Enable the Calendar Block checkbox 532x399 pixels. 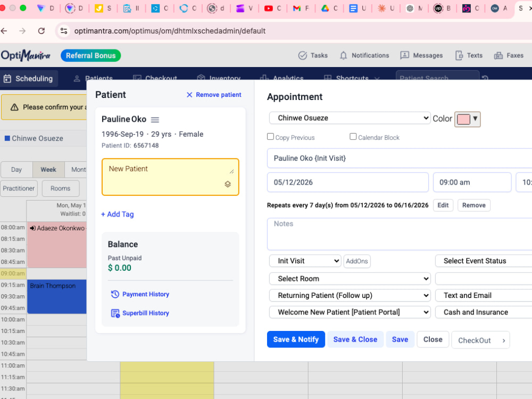(x=353, y=136)
